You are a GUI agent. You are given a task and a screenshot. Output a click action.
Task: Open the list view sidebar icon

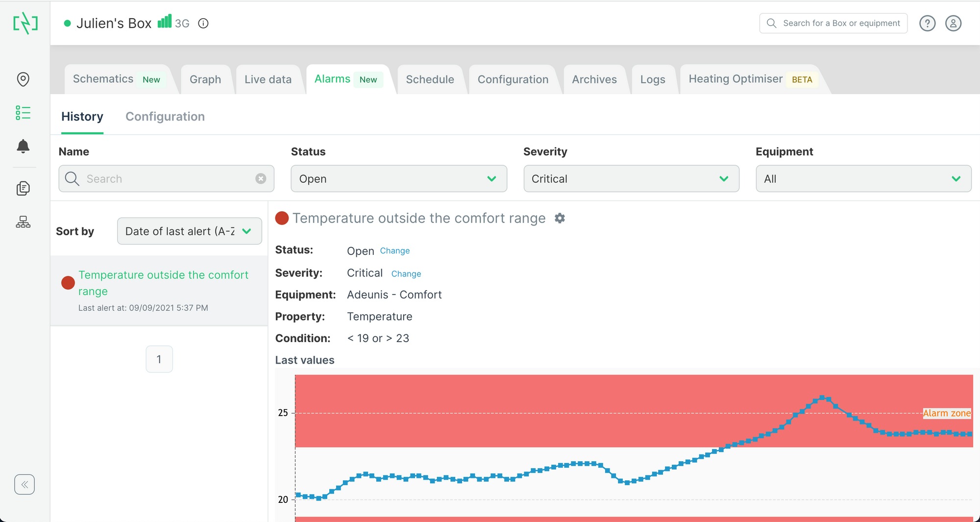[x=23, y=113]
